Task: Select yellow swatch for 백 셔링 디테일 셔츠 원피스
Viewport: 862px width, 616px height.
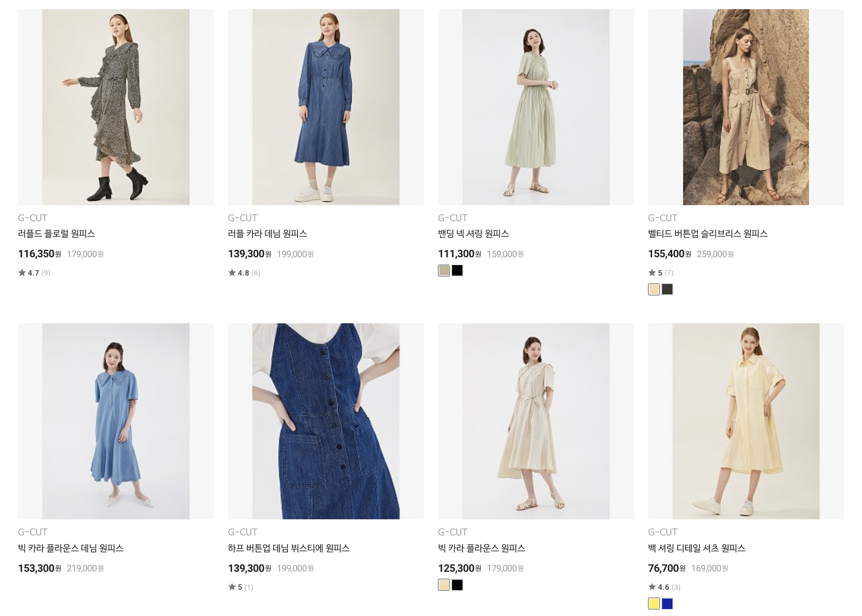Action: pyautogui.click(x=654, y=604)
